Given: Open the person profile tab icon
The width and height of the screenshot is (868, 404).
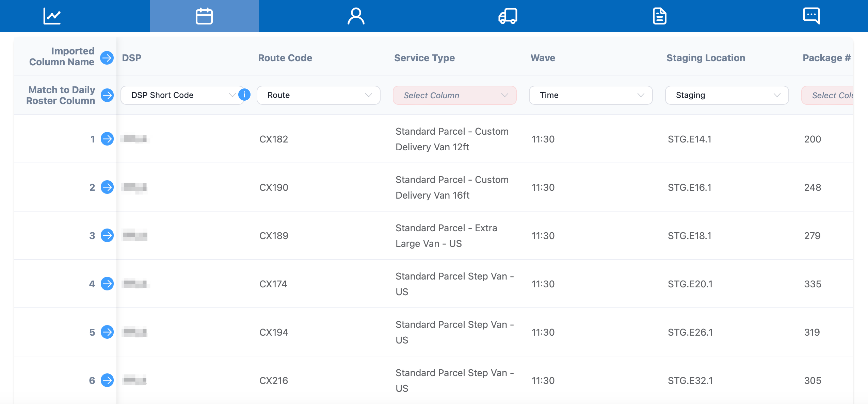Looking at the screenshot, I should click(356, 16).
